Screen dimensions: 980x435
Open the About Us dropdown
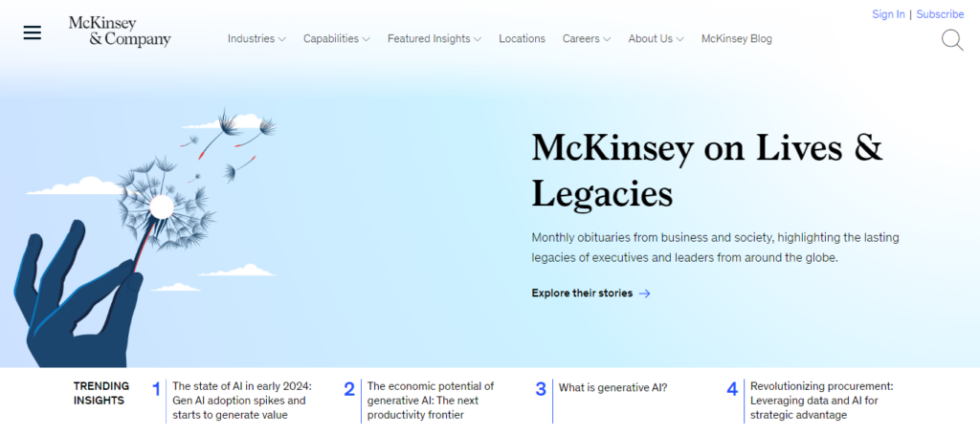pyautogui.click(x=656, y=39)
